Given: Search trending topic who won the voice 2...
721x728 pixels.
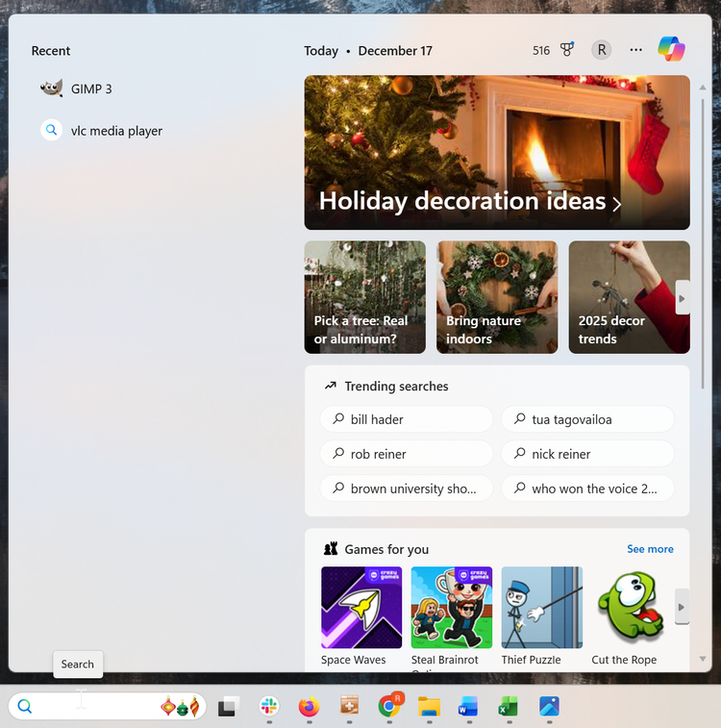Looking at the screenshot, I should (x=587, y=489).
